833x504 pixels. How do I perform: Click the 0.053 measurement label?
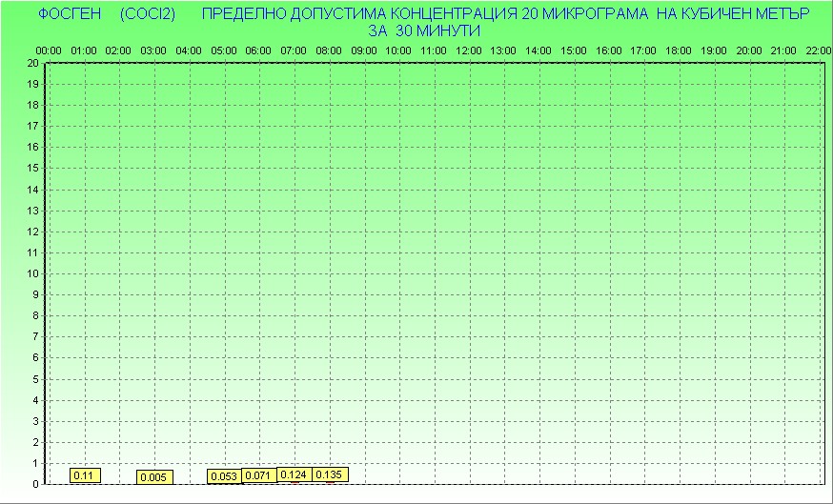[x=224, y=476]
